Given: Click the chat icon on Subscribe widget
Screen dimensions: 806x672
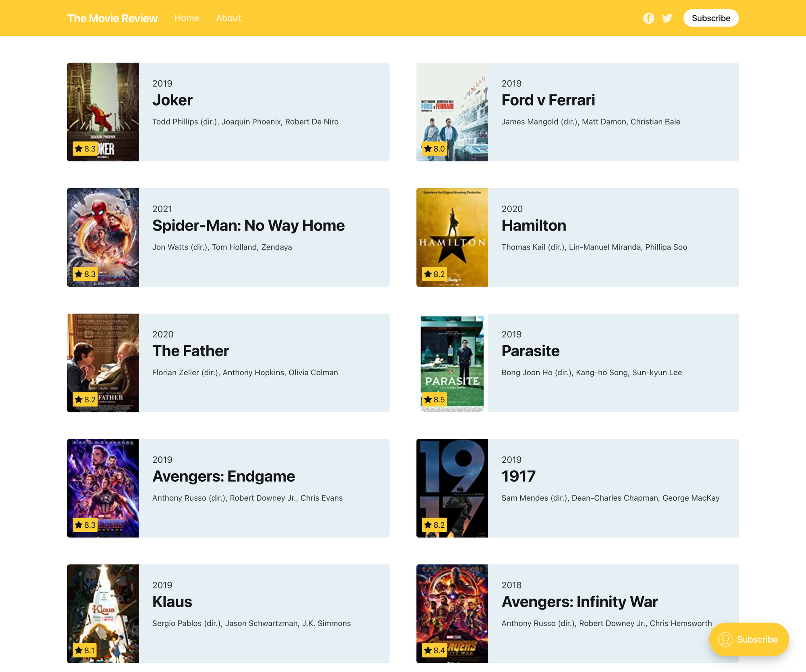Looking at the screenshot, I should pos(726,639).
